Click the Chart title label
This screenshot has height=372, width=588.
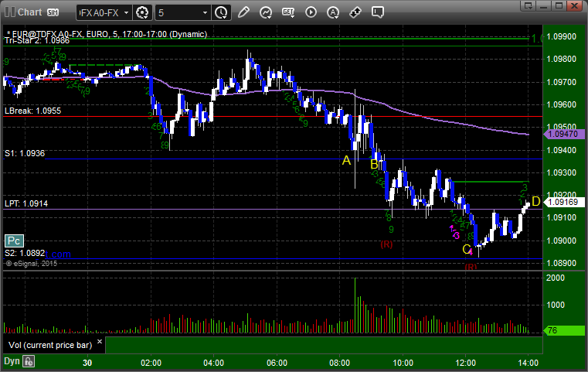click(x=30, y=12)
